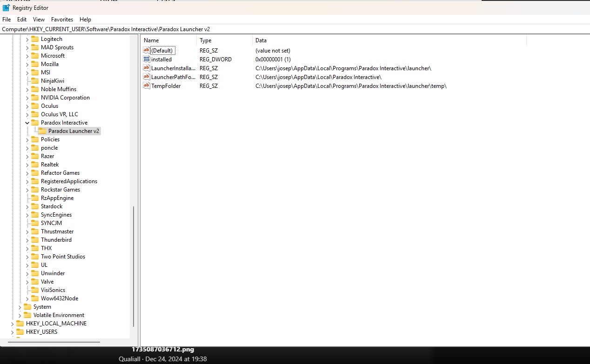Select the Realtek registry key
The width and height of the screenshot is (590, 364).
click(x=49, y=165)
